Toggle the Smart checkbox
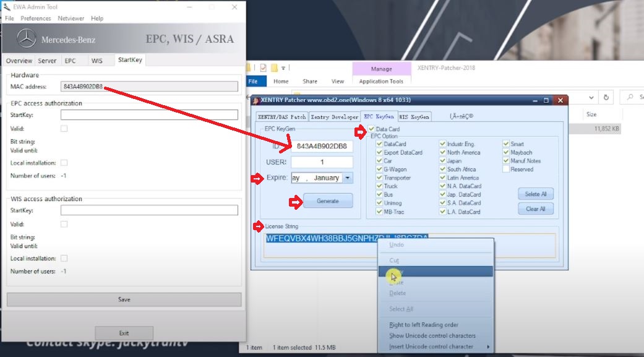The image size is (644, 357). click(x=506, y=144)
